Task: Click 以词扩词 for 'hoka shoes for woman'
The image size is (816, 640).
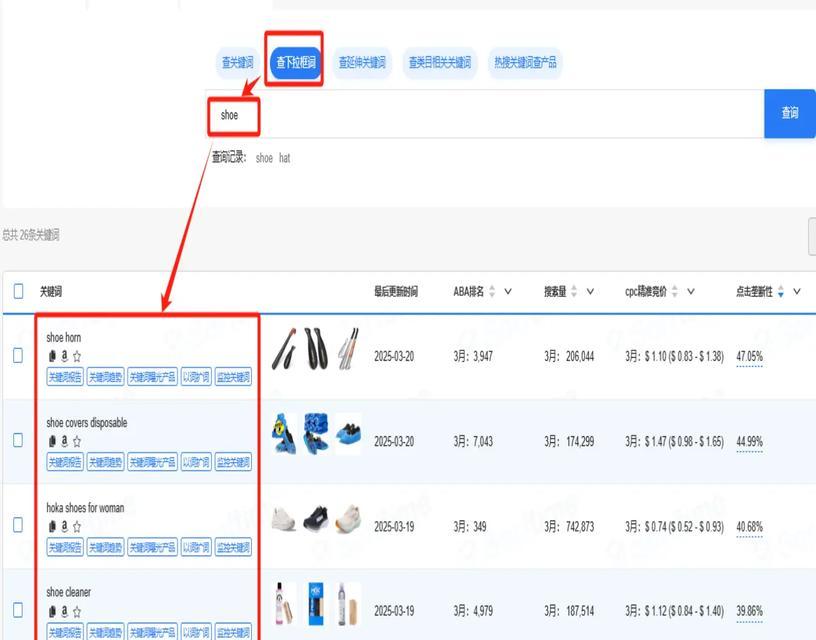Action: [196, 547]
